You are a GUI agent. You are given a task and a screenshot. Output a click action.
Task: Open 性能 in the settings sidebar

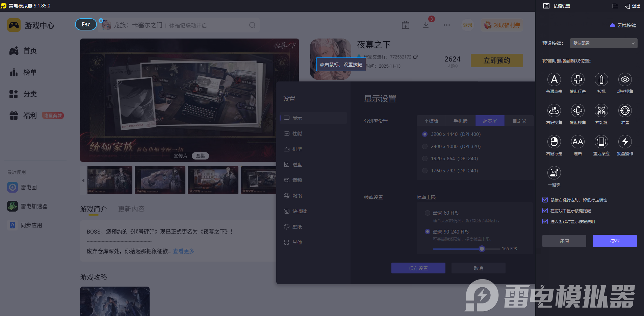(313, 133)
